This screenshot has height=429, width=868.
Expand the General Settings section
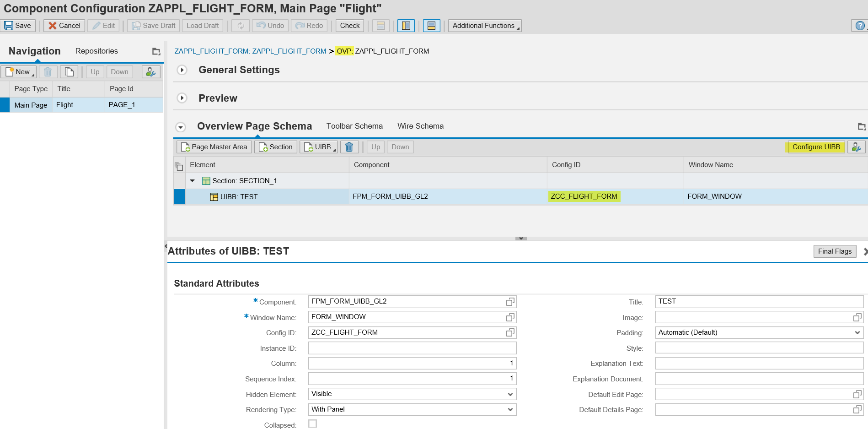point(182,70)
